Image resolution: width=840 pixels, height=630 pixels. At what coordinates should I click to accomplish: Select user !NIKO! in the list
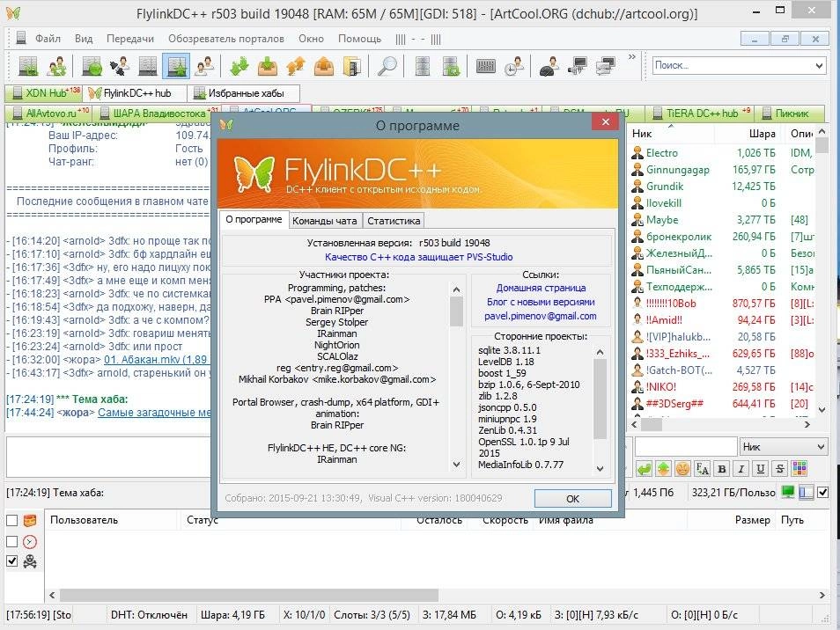(x=660, y=387)
